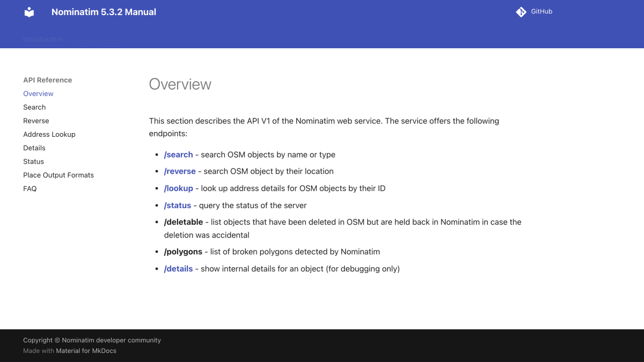
Task: Navigate to Details in the sidebar
Action: 34,148
